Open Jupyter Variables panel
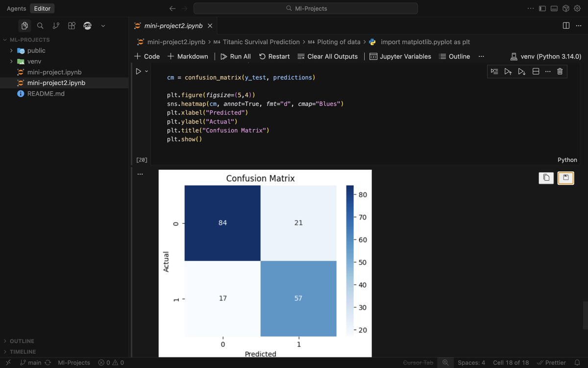The height and width of the screenshot is (368, 588). point(400,56)
